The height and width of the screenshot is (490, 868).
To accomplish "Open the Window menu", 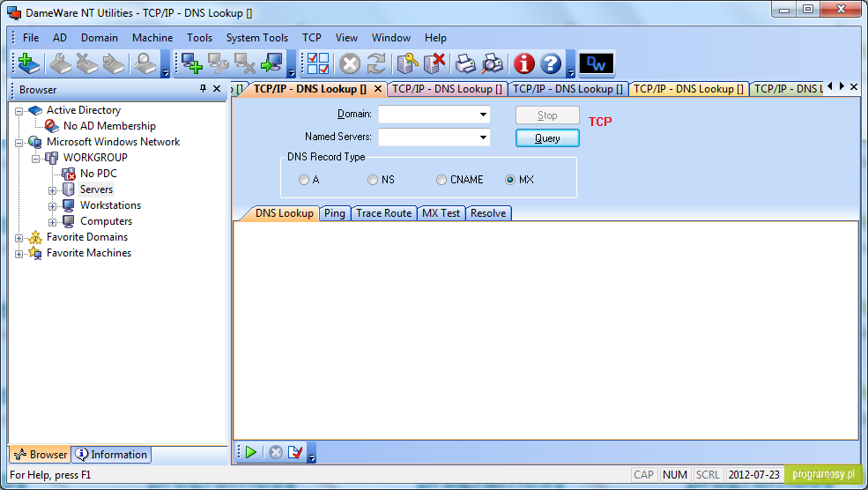I will [391, 38].
